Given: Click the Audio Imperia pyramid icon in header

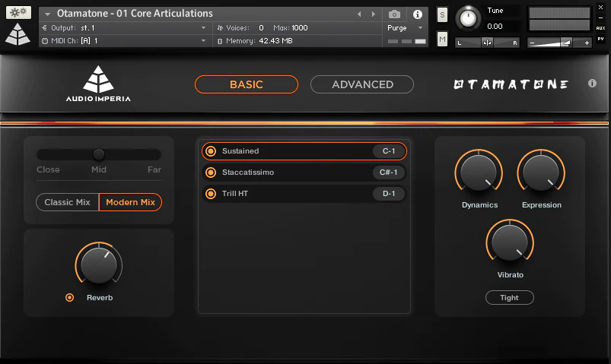Looking at the screenshot, I should [x=18, y=34].
